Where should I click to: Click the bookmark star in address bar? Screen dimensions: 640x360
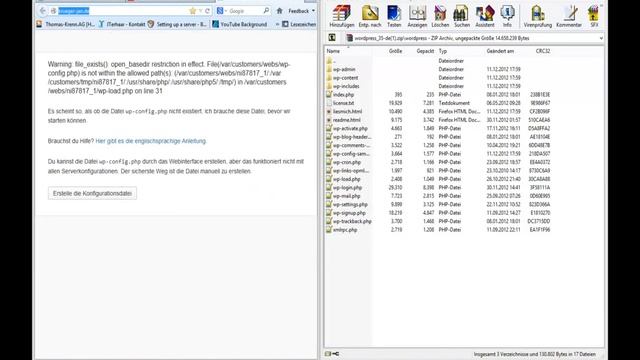(x=193, y=11)
